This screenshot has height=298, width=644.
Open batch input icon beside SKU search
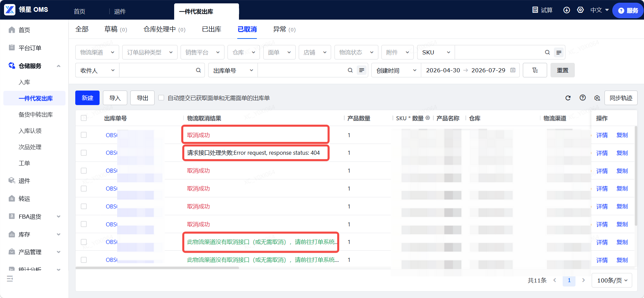point(559,52)
